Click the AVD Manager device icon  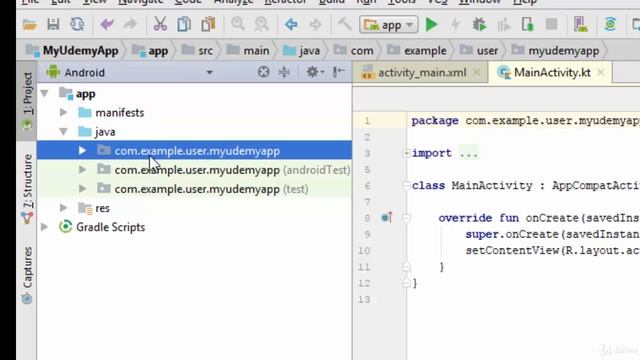[580, 24]
